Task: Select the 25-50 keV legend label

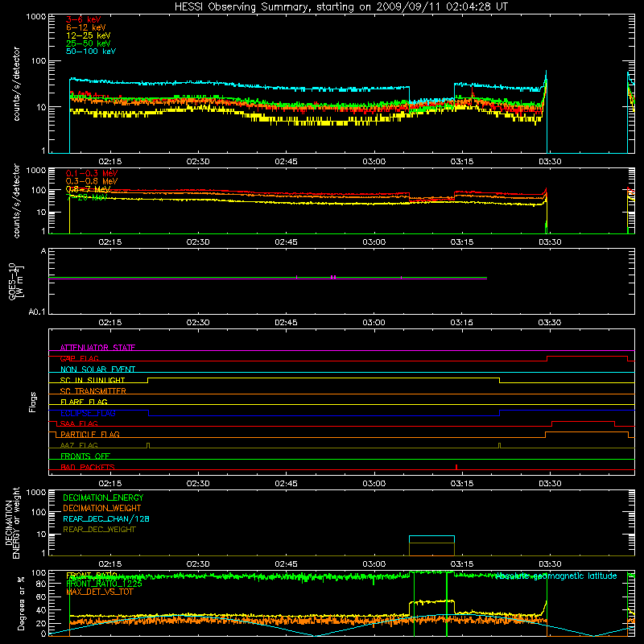Action: tap(89, 43)
